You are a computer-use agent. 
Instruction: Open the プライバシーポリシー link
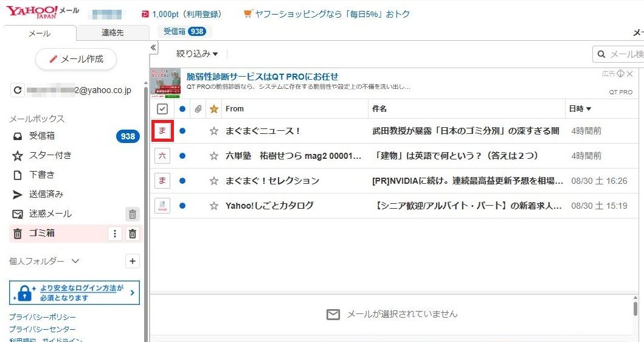[43, 317]
